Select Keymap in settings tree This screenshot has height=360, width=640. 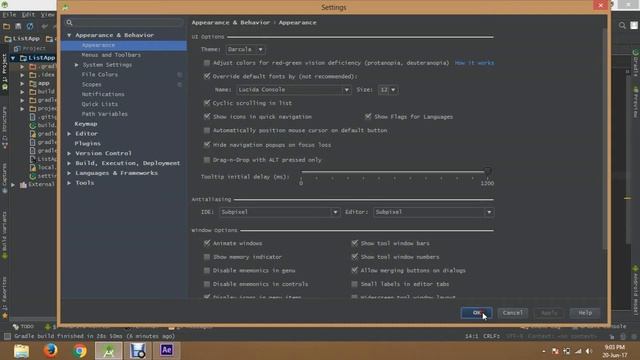click(x=86, y=124)
